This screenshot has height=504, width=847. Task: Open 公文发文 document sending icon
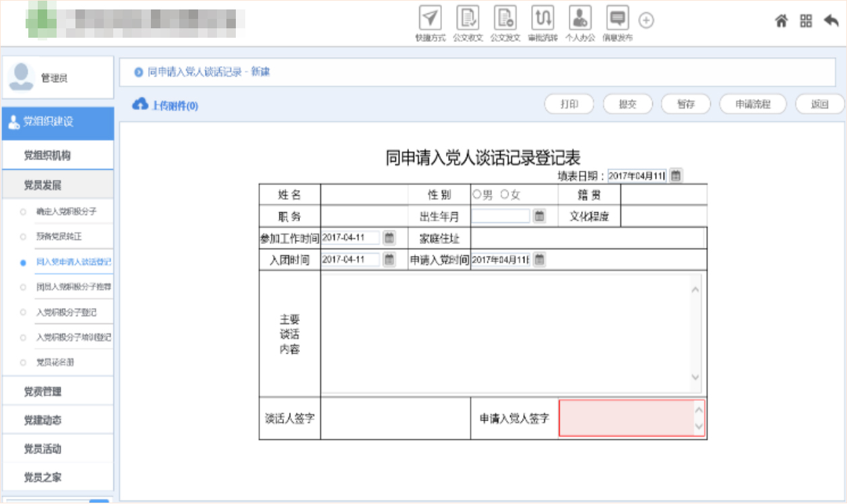click(x=505, y=18)
